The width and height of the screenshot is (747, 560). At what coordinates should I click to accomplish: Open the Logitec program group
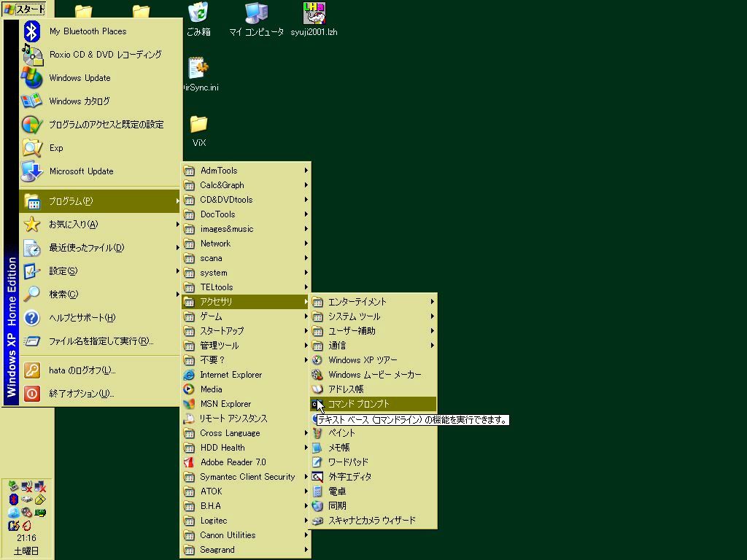coord(246,521)
